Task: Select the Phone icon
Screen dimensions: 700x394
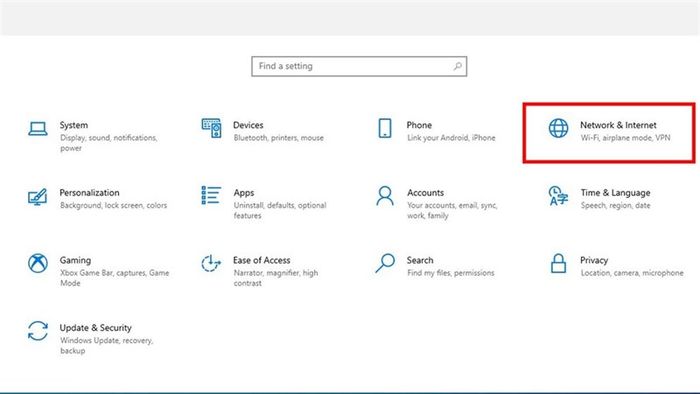Action: click(385, 128)
